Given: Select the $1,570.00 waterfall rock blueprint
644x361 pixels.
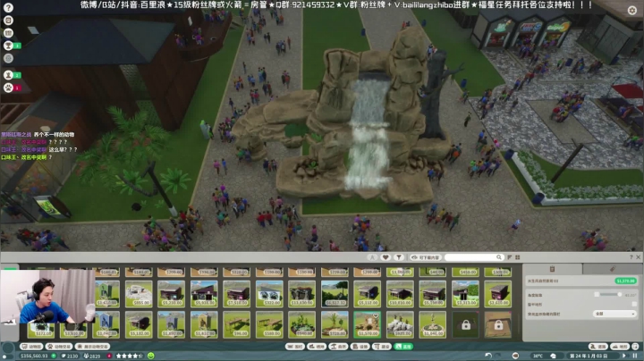Looking at the screenshot, I should pos(368,324).
